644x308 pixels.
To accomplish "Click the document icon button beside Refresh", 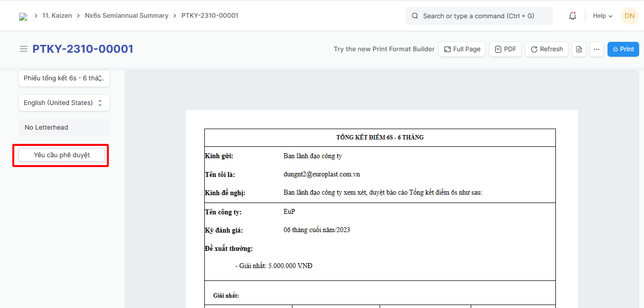I will pos(579,49).
